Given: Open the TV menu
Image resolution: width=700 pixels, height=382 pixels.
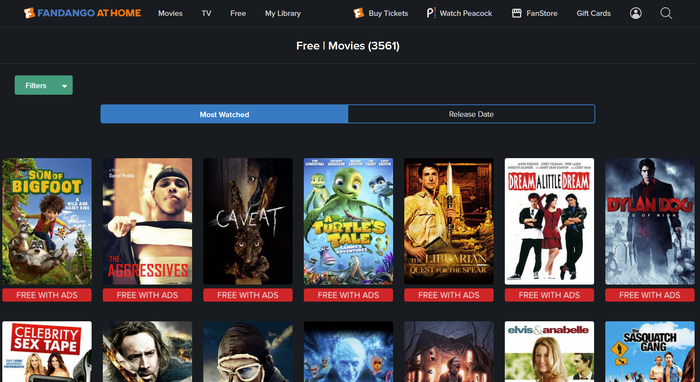Looking at the screenshot, I should tap(206, 13).
